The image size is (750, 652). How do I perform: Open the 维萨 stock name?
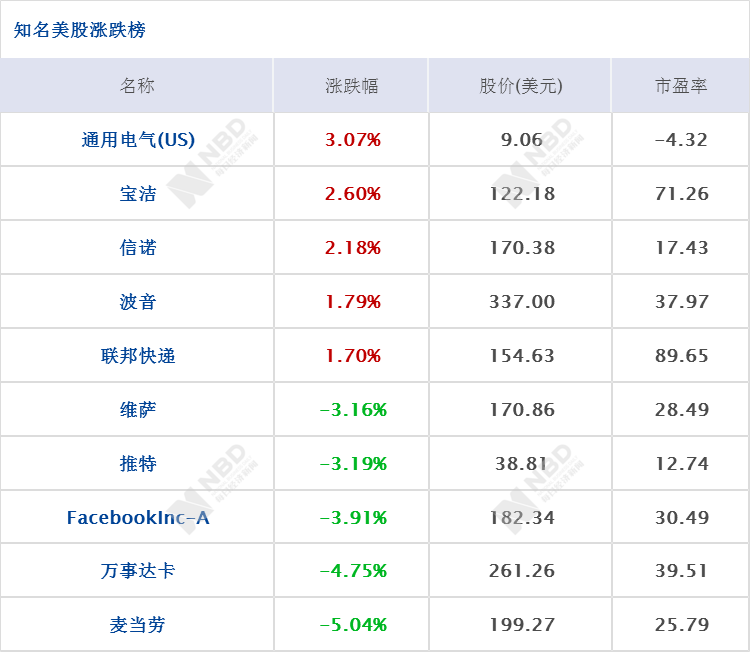click(x=138, y=410)
